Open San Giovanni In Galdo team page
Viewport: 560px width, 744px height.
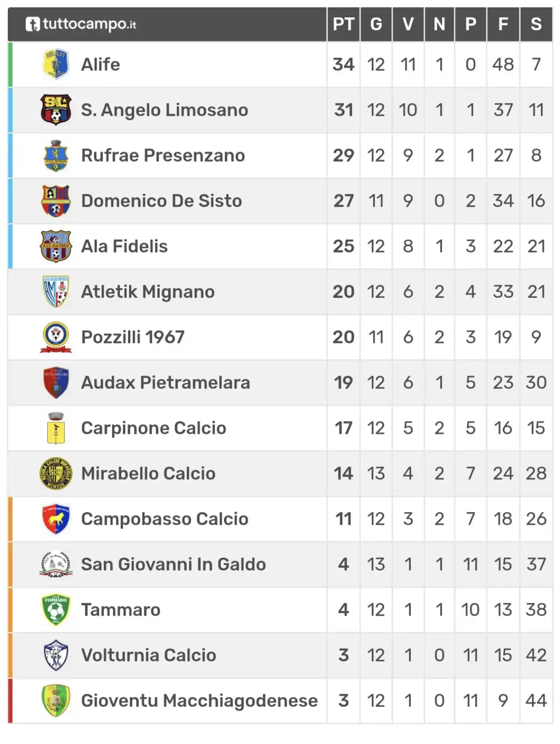(173, 564)
